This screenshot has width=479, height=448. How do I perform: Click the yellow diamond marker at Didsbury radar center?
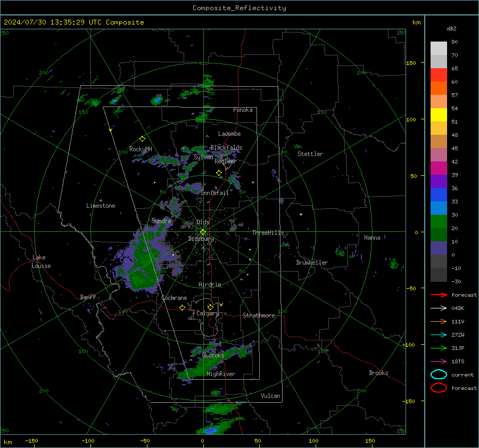[x=203, y=232]
